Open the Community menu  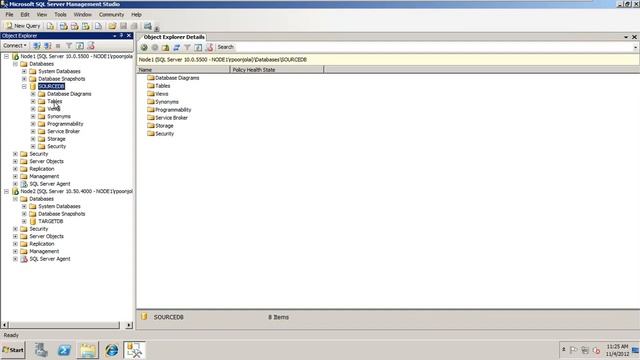tap(111, 15)
